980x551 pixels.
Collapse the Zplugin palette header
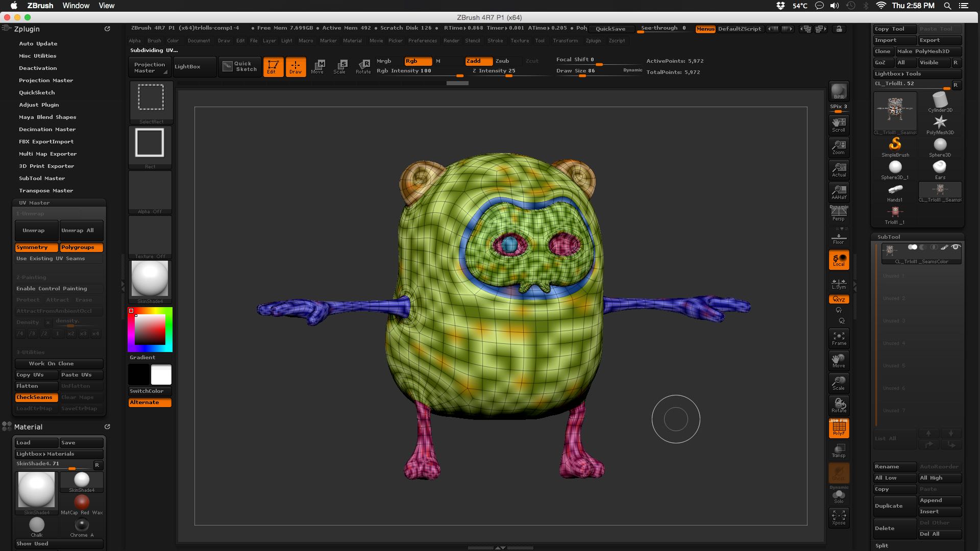[27, 29]
